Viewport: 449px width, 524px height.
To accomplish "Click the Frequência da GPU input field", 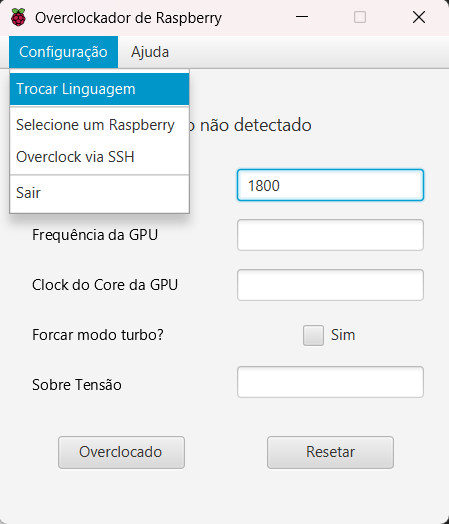I will 330,235.
